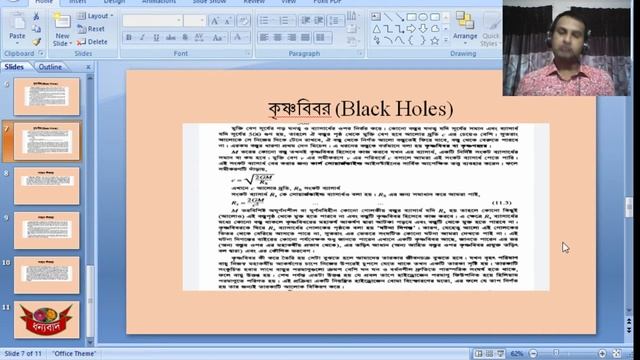The width and height of the screenshot is (640, 360).
Task: Close the slides pane
Action: coord(89,67)
